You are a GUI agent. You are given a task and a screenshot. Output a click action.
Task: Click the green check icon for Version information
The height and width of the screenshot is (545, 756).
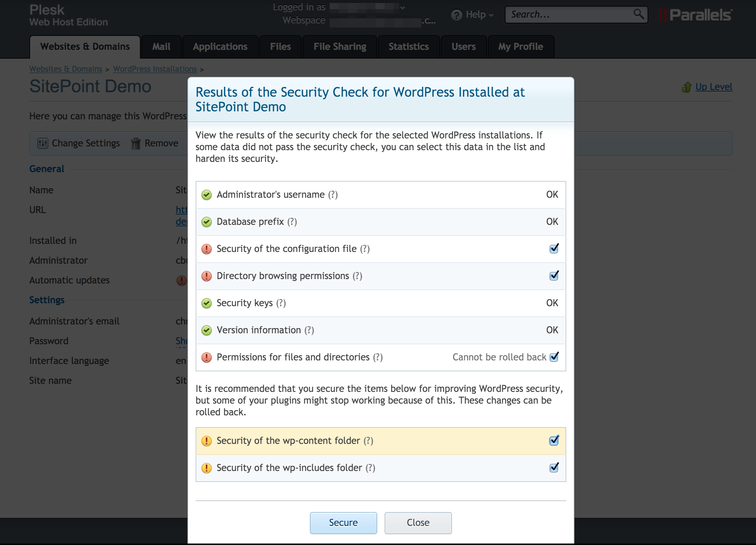[207, 330]
